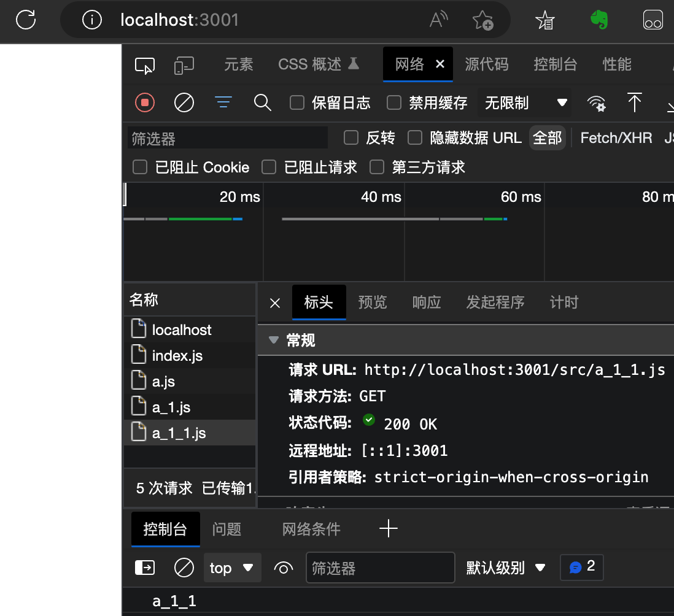Open the CSS 概述 panel

(x=318, y=64)
